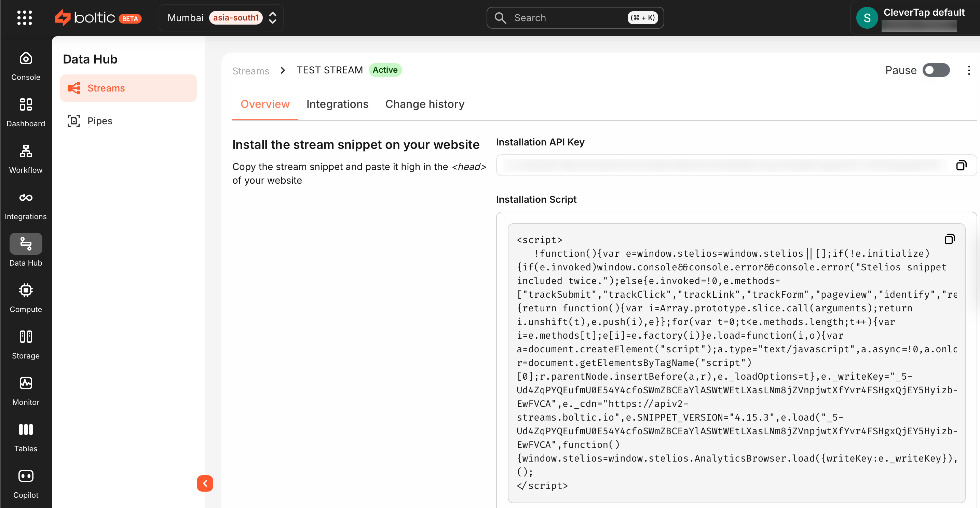This screenshot has height=508, width=980.
Task: Select Streams in Data Hub menu
Action: click(x=128, y=88)
